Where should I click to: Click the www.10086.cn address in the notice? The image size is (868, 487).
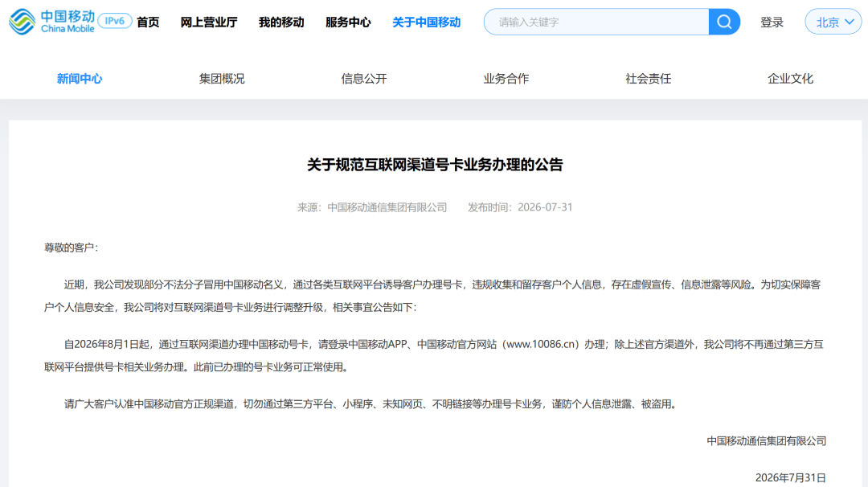tap(542, 344)
